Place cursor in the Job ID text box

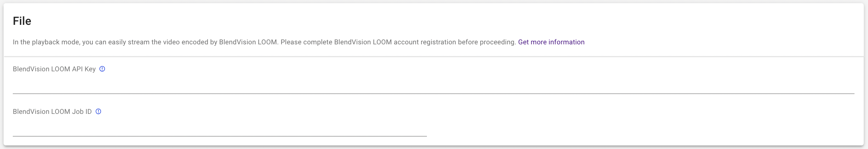[220, 128]
